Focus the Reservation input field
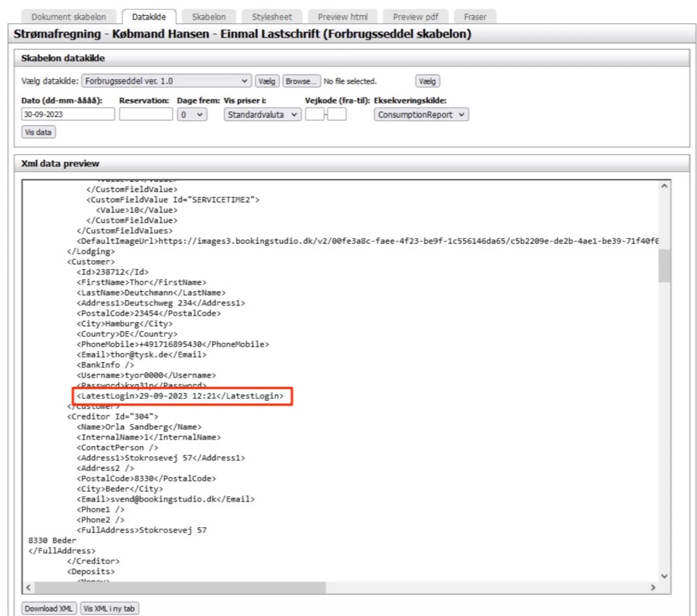Viewport: 697px width, 616px height. (x=146, y=115)
